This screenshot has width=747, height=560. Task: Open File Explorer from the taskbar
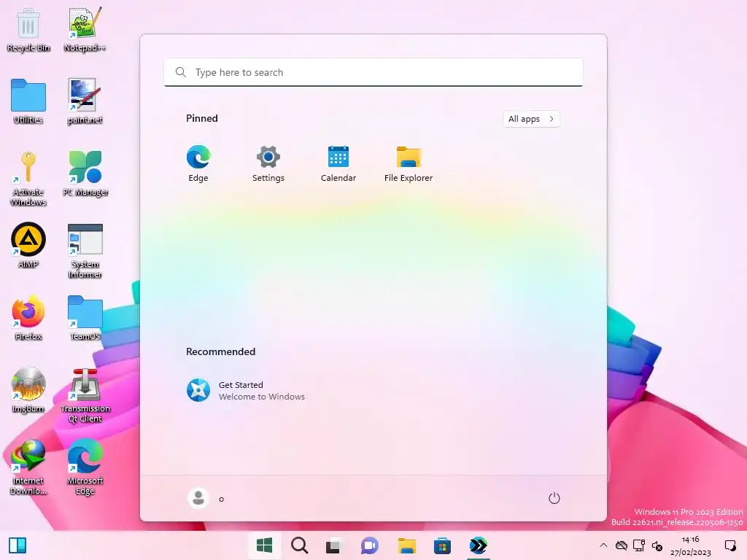[407, 545]
